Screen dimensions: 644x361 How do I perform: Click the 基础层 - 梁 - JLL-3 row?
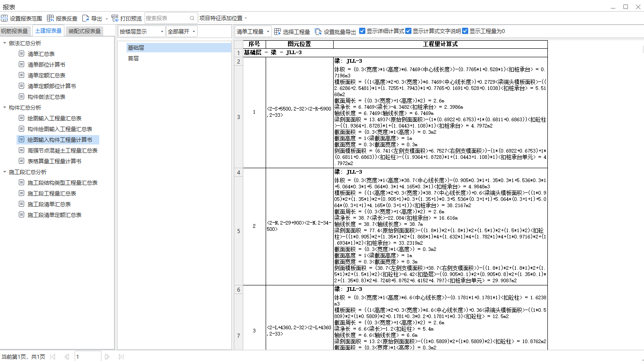395,53
